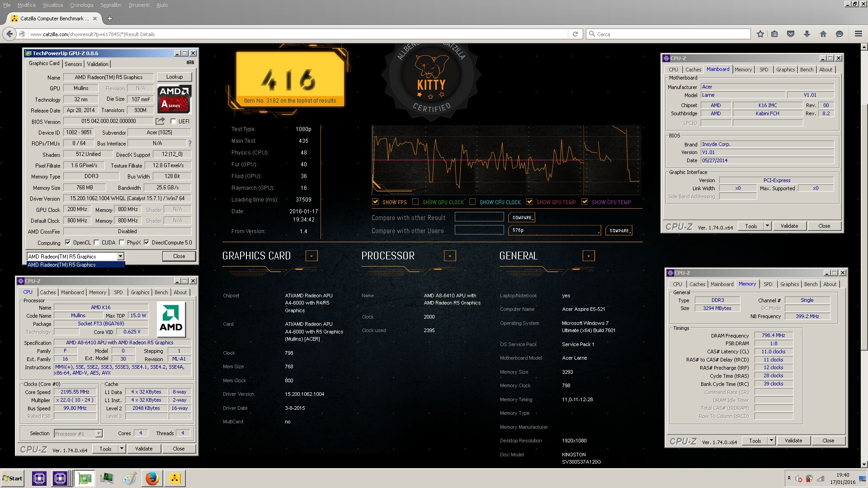Open second CPU-Z taskbar icon
Viewport: 868px width, 488px height.
pos(60,478)
